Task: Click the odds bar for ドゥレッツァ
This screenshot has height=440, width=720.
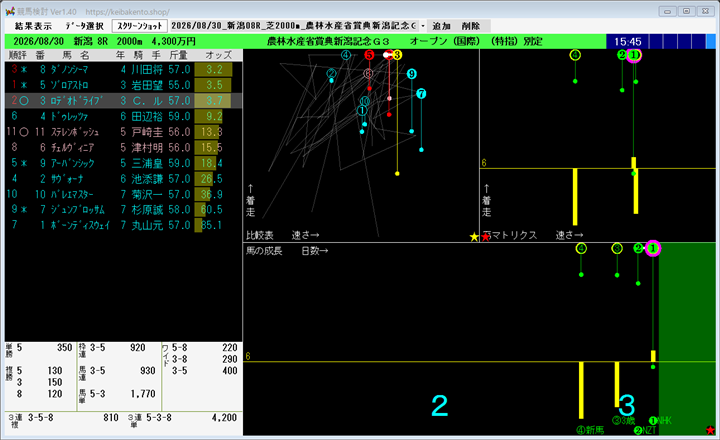Action: pos(208,116)
